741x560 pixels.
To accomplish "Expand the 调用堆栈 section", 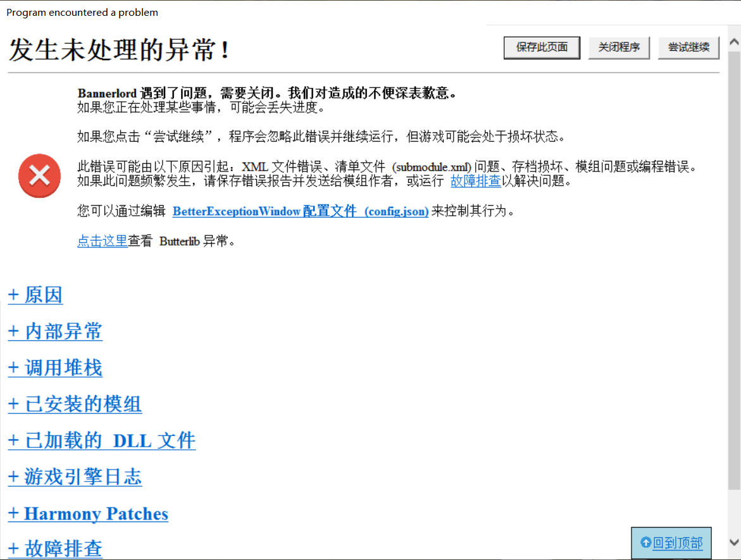I will [55, 368].
